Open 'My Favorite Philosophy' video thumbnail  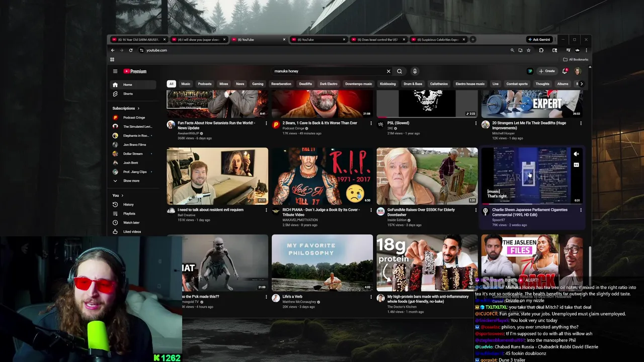323,263
